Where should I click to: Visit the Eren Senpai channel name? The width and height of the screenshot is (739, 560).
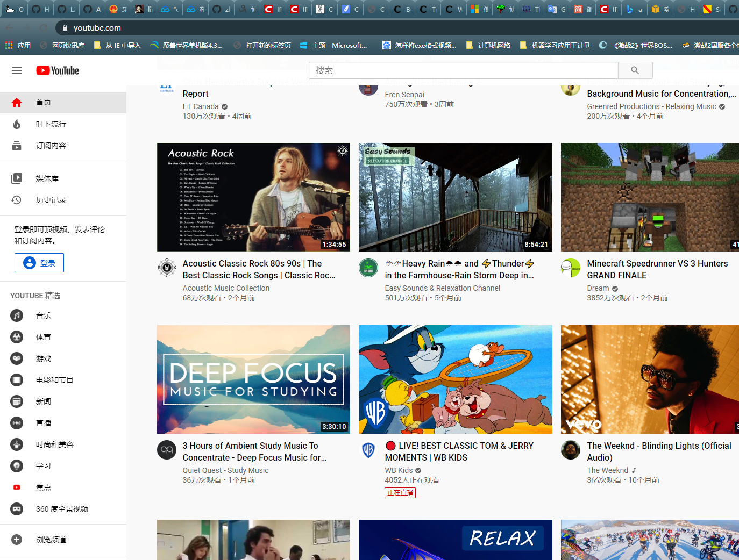click(404, 95)
